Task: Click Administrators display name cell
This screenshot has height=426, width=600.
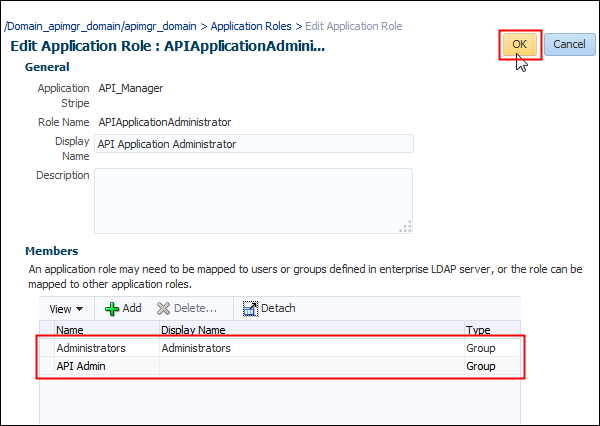Action: pyautogui.click(x=196, y=348)
